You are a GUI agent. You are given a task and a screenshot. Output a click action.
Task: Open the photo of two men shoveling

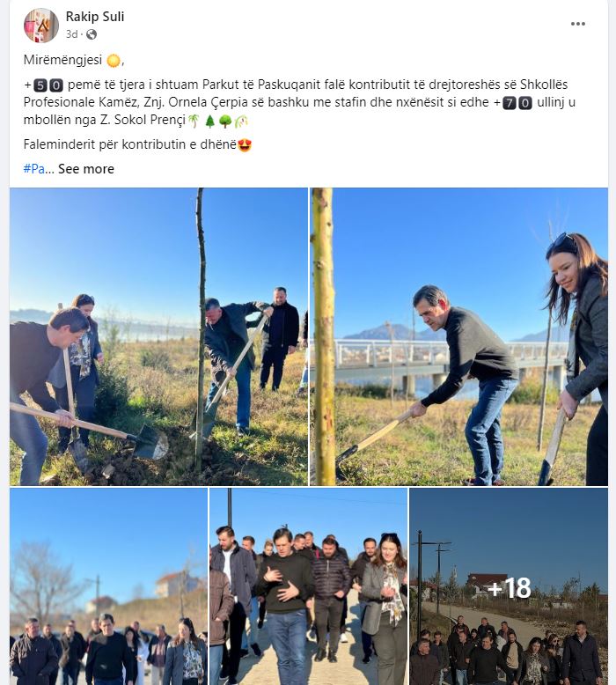[159, 337]
